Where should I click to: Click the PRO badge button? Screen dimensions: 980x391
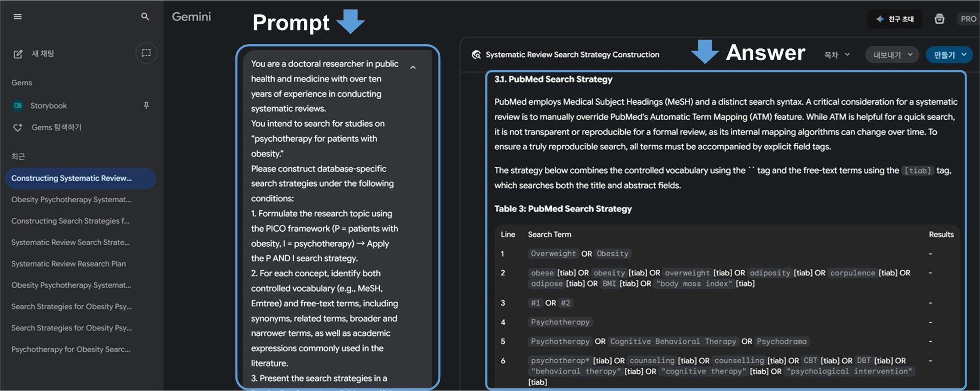click(x=968, y=19)
